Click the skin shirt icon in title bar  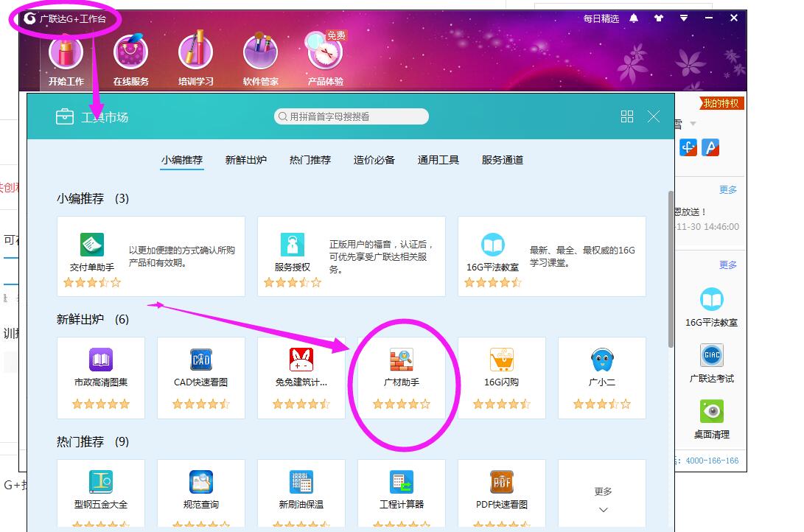(x=659, y=18)
